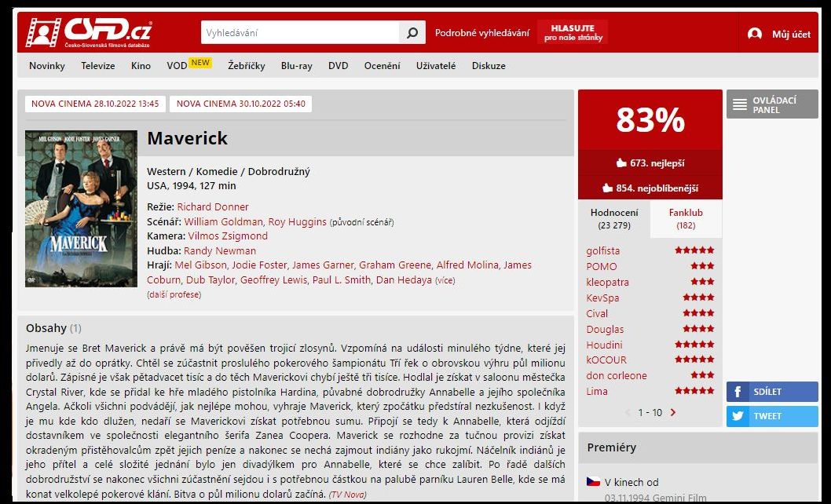Focus the Vyhledávání search field

point(300,33)
